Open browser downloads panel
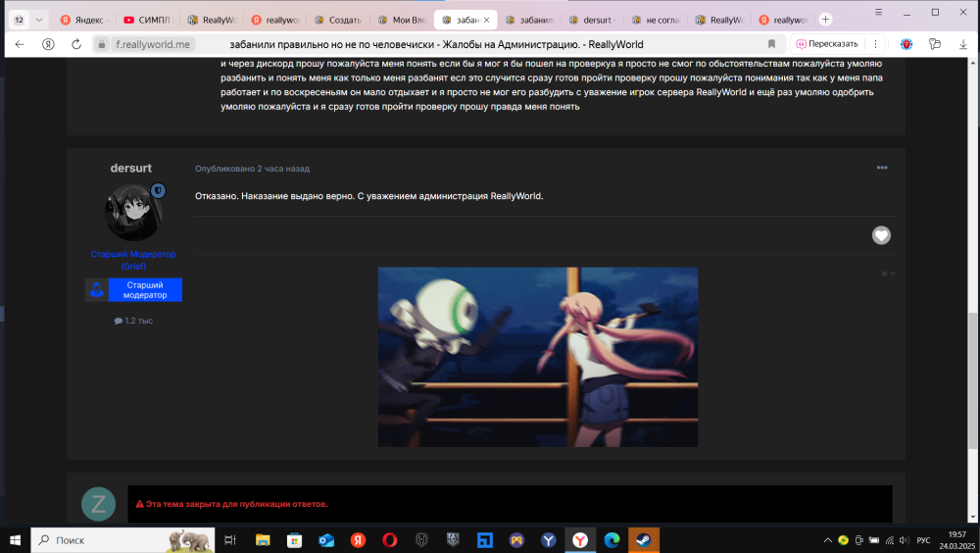Screen dimensions: 980x553 tap(962, 44)
